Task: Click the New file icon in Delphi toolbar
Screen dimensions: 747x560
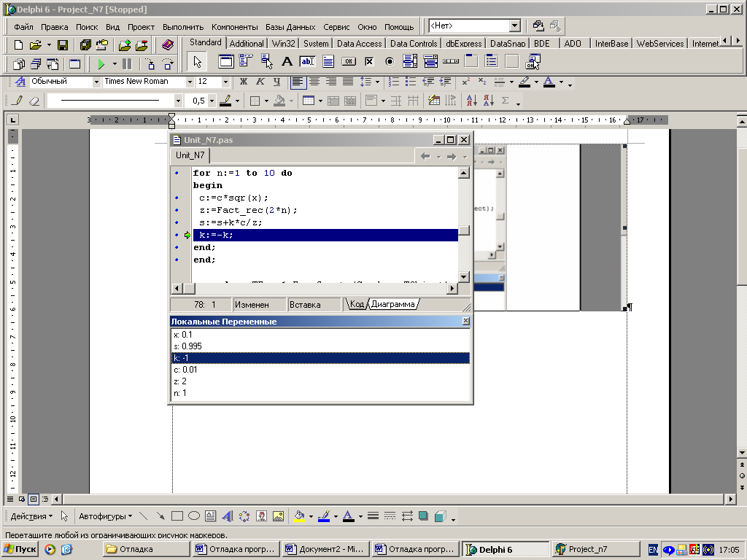Action: click(x=18, y=45)
